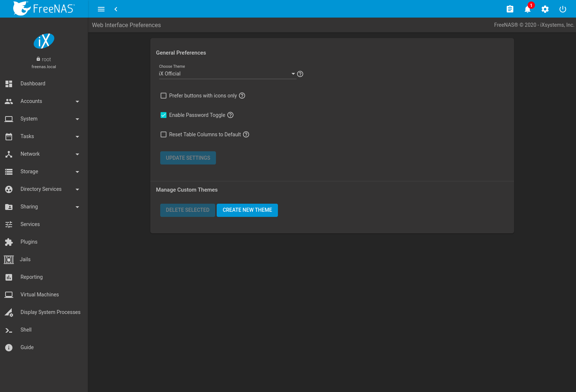Toggle the hamburger menu icon

(x=101, y=9)
